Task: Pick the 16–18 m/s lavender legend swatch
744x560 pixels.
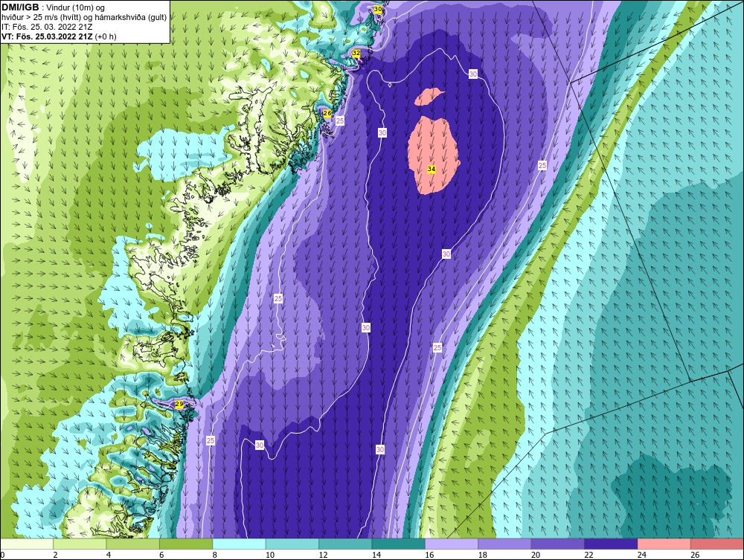Action: (452, 544)
